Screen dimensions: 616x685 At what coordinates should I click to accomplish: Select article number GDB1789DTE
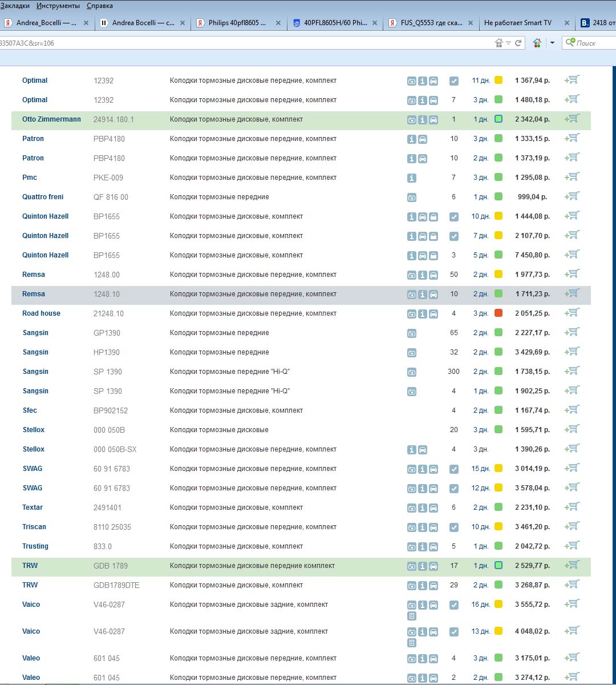pos(116,585)
